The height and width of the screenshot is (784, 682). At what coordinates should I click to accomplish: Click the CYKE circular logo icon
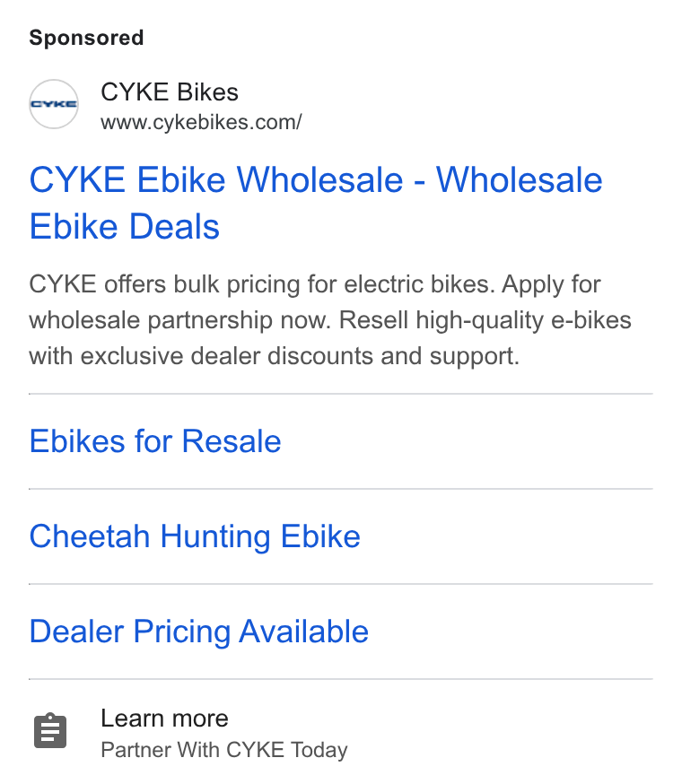[x=54, y=104]
